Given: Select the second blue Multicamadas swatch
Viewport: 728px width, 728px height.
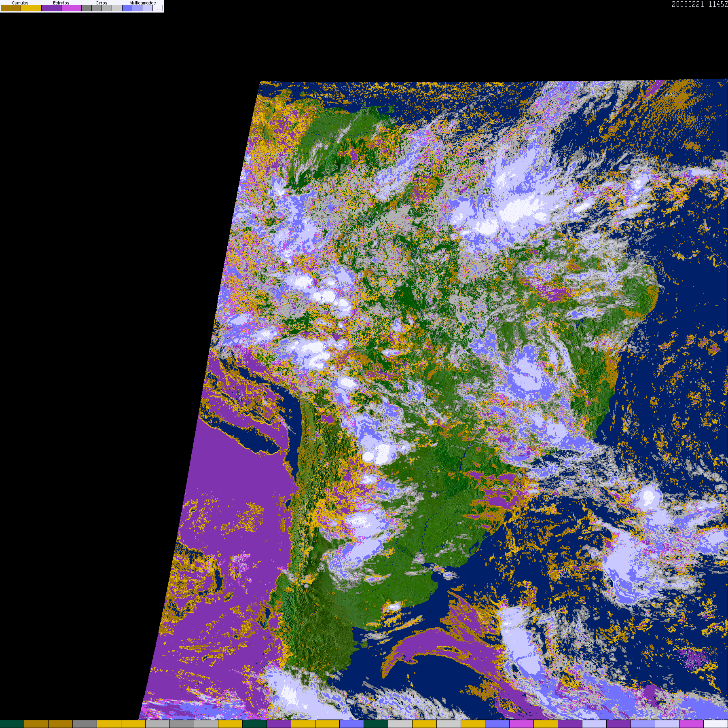Looking at the screenshot, I should 137,8.
